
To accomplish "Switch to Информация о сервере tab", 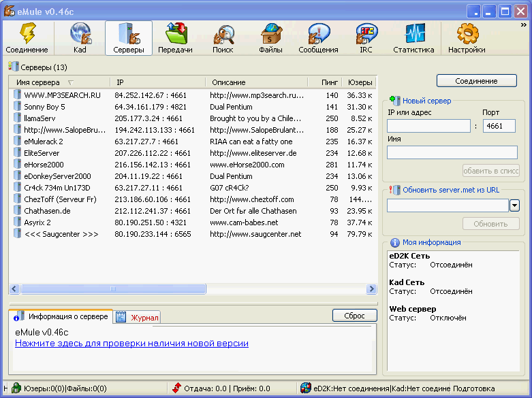I will tap(61, 316).
